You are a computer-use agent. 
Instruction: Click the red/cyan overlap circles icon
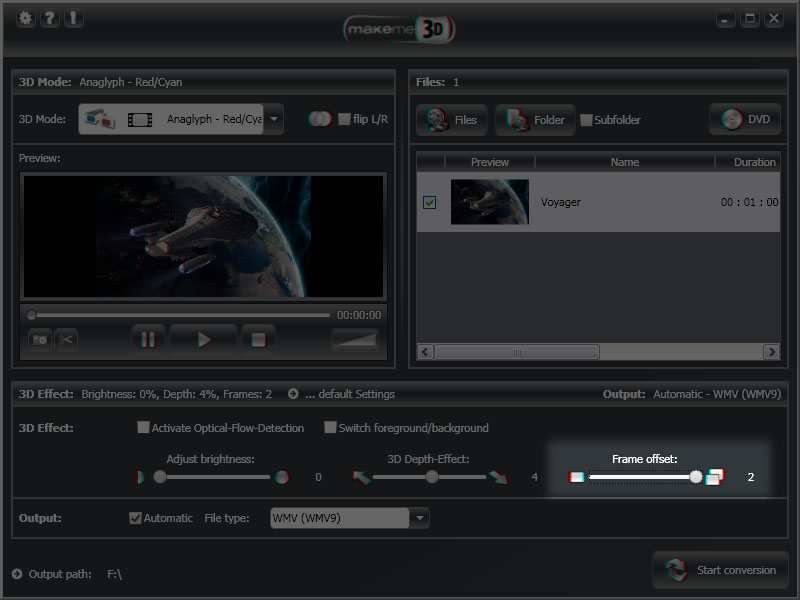click(x=320, y=119)
